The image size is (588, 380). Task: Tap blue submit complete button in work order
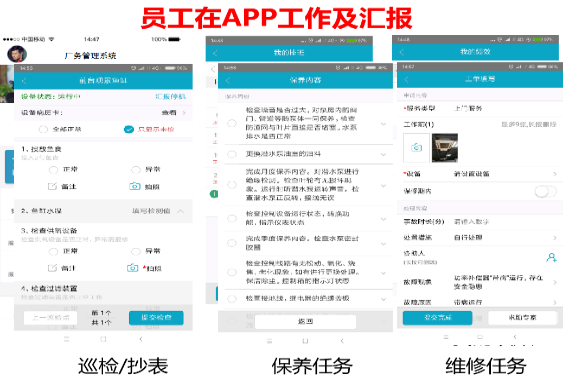(x=437, y=318)
